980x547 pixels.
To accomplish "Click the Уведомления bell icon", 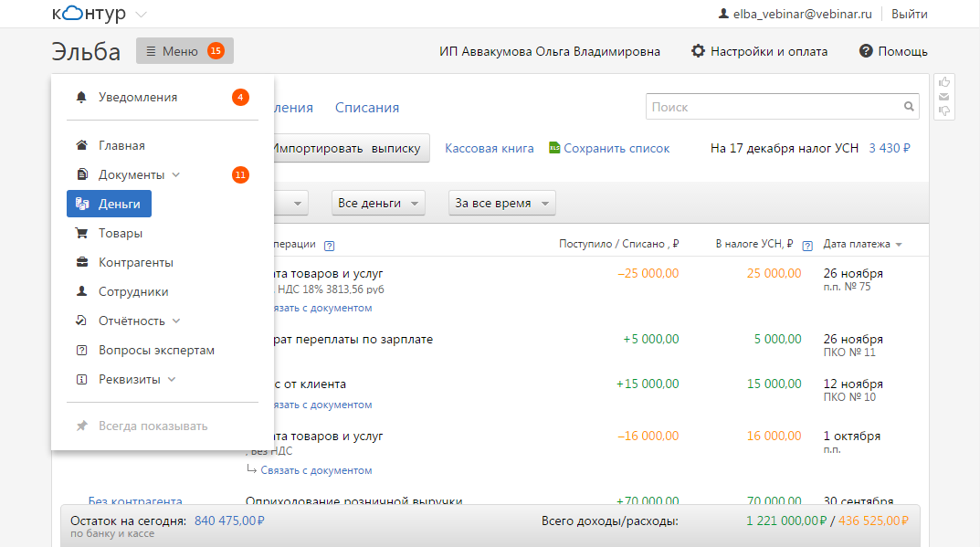I will tap(81, 97).
